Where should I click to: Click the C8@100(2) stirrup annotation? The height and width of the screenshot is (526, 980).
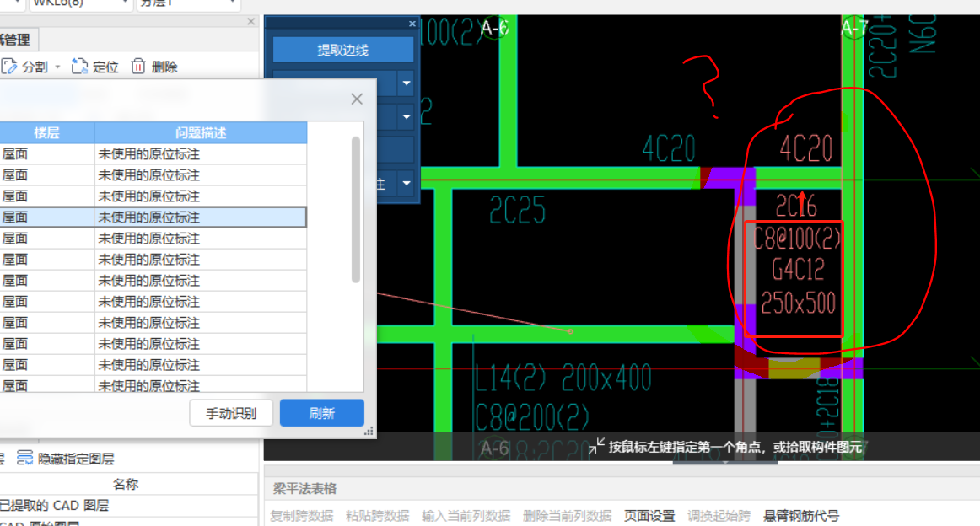pyautogui.click(x=798, y=238)
